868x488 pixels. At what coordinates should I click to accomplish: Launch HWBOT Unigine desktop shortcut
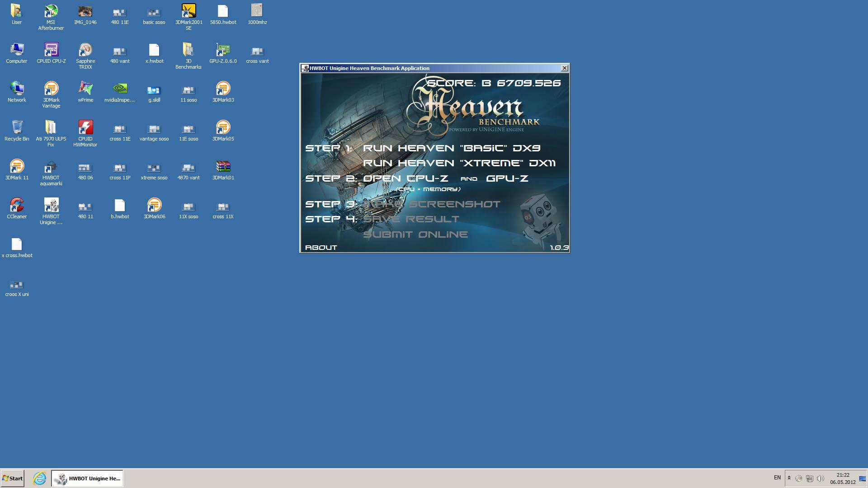pos(51,211)
